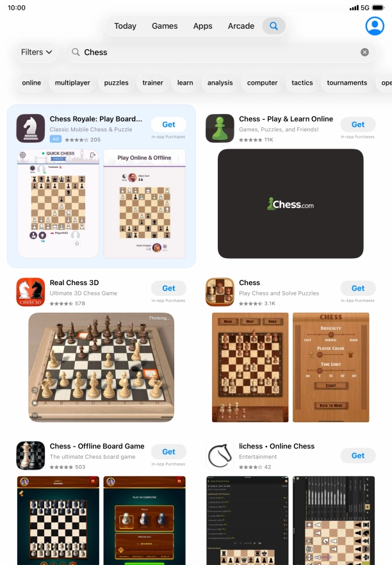Select the Search magnifier tab
392x565 pixels.
pos(274,26)
